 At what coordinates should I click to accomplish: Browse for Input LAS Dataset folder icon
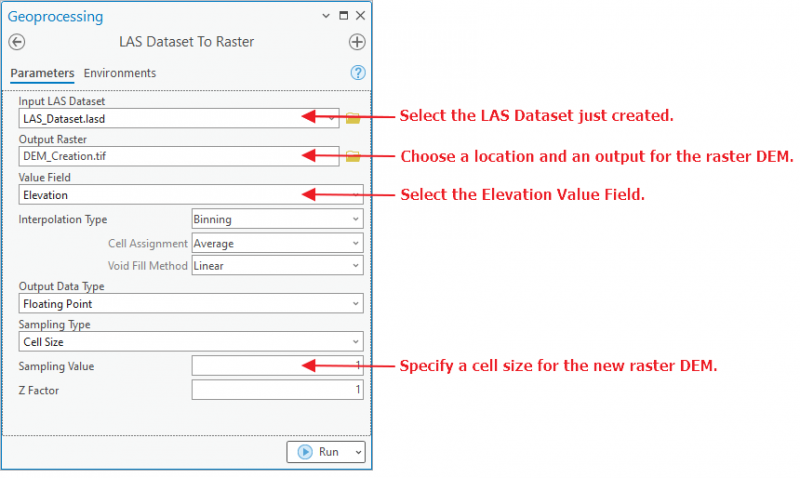[x=352, y=118]
